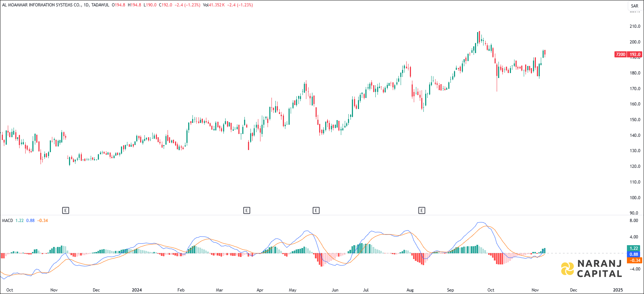Viewport: 644px width, 294px height.
Task: Click the Jul label on time axis
Action: pyautogui.click(x=366, y=290)
